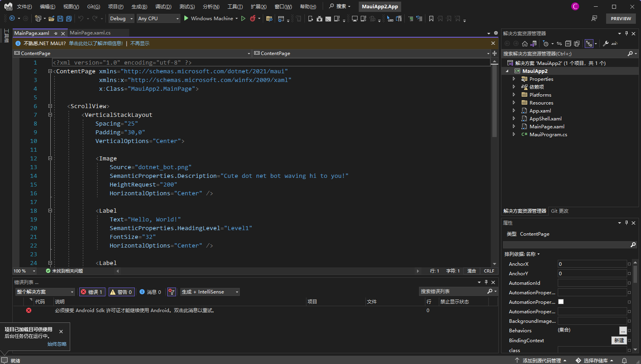
Task: Click the Save All icon
Action: pos(69,19)
